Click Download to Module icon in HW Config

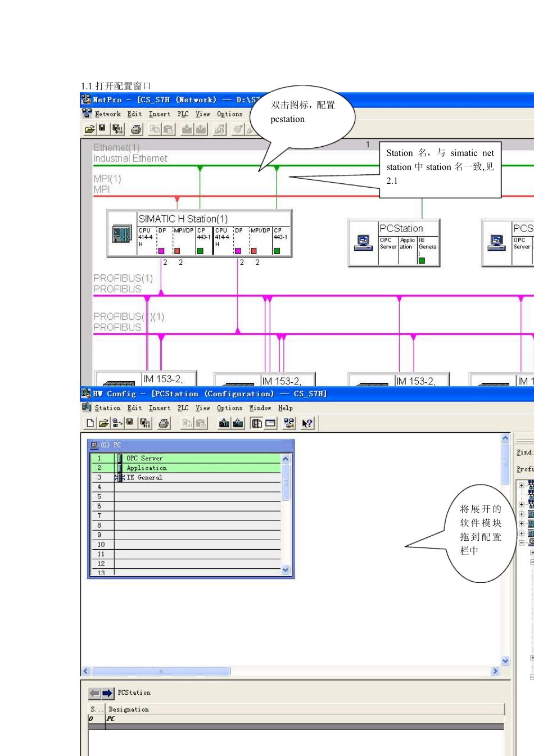[224, 423]
